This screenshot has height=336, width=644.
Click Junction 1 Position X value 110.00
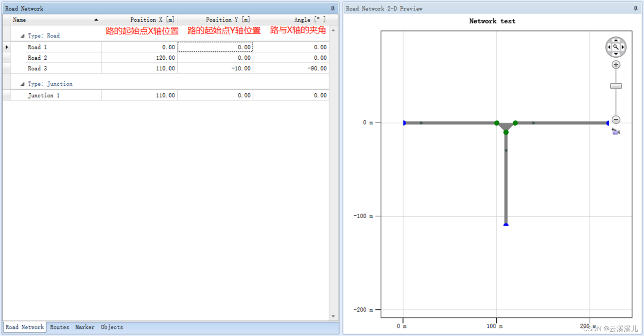click(139, 95)
